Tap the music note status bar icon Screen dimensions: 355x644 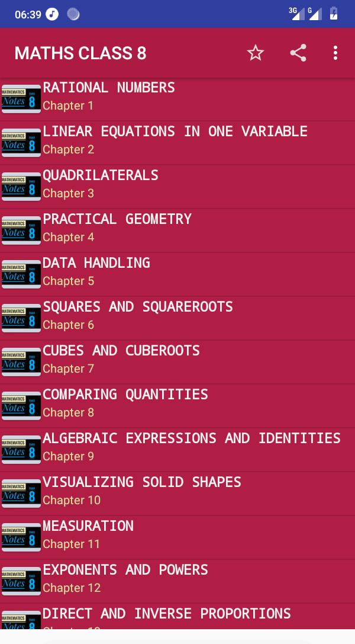click(x=52, y=14)
